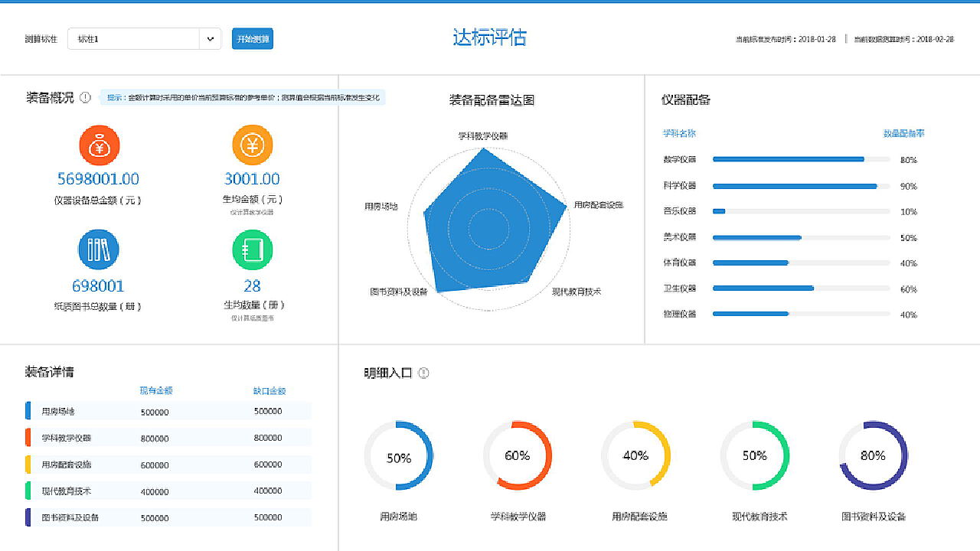Screen dimensions: 980x551
Task: Click the 数学仪器 progress bar
Action: click(x=802, y=159)
